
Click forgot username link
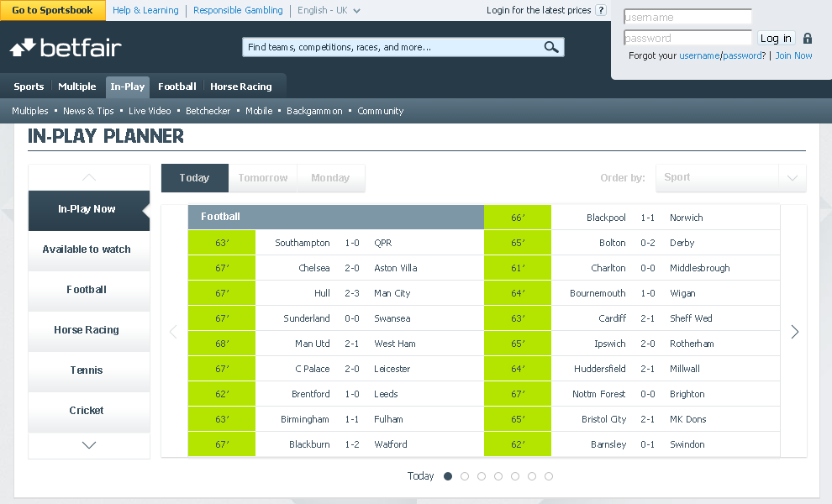tap(699, 55)
